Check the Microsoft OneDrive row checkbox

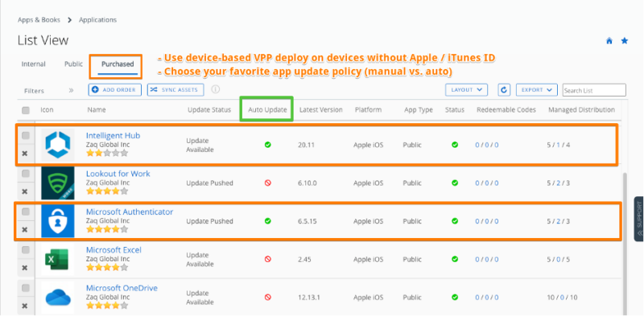click(x=26, y=288)
